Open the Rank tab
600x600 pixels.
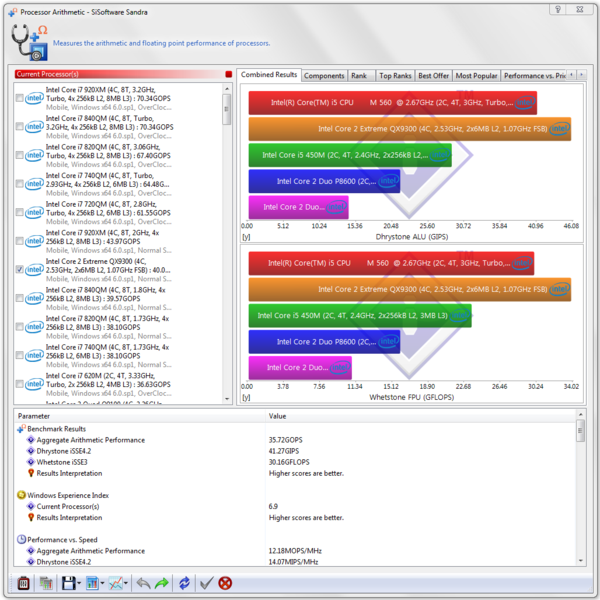(x=359, y=76)
